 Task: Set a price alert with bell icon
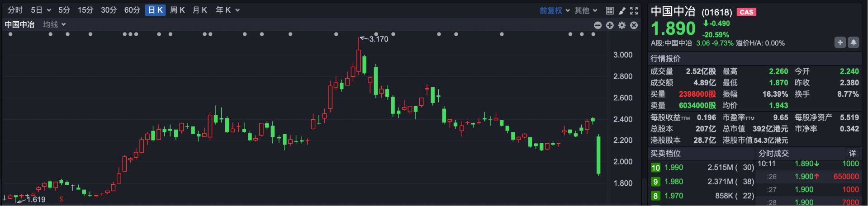853,42
